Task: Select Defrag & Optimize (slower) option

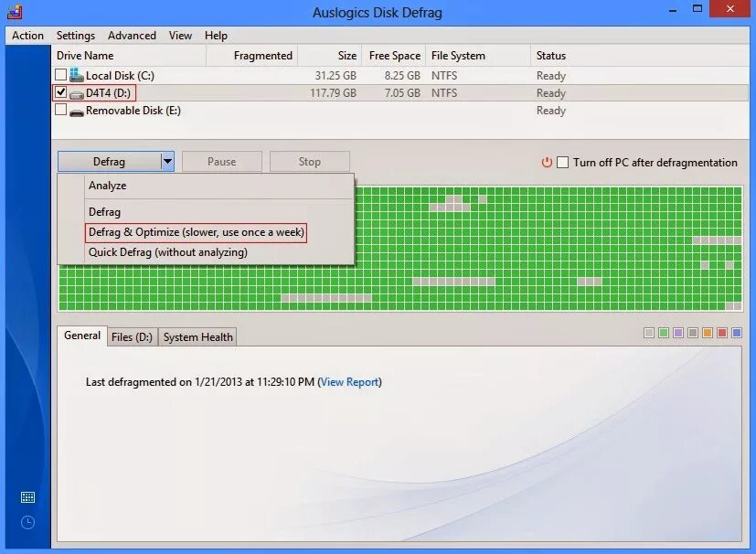Action: pos(197,232)
